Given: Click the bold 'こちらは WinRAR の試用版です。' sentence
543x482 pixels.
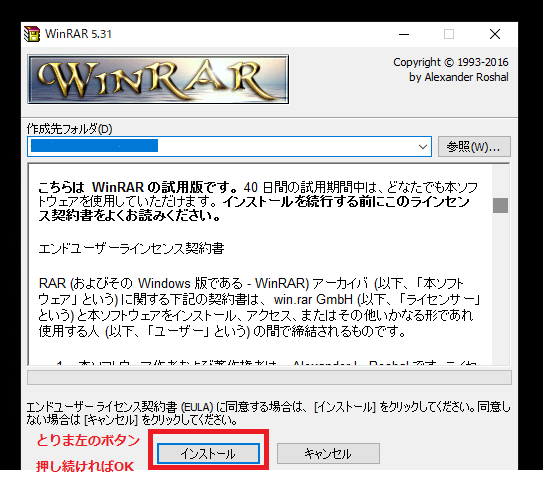Looking at the screenshot, I should (x=138, y=187).
